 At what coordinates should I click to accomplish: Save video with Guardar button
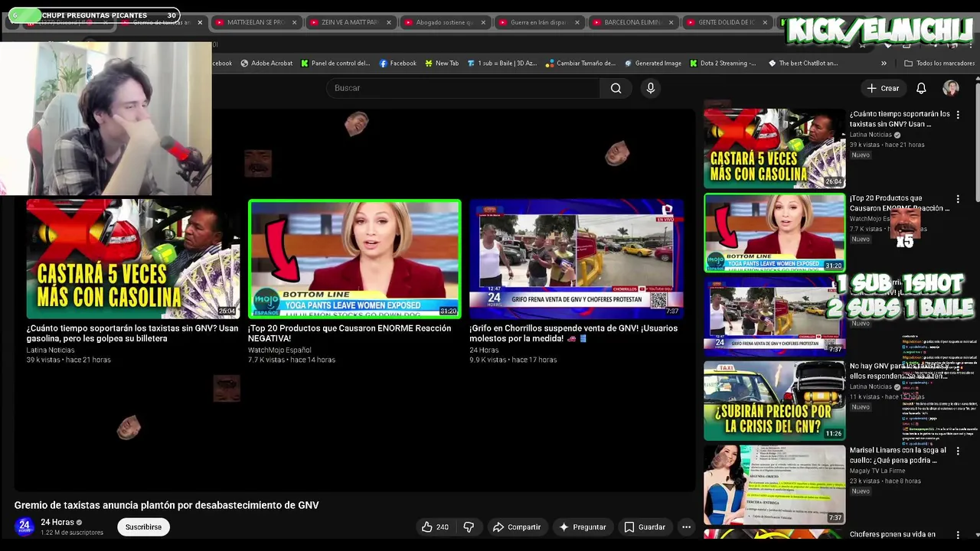[645, 527]
